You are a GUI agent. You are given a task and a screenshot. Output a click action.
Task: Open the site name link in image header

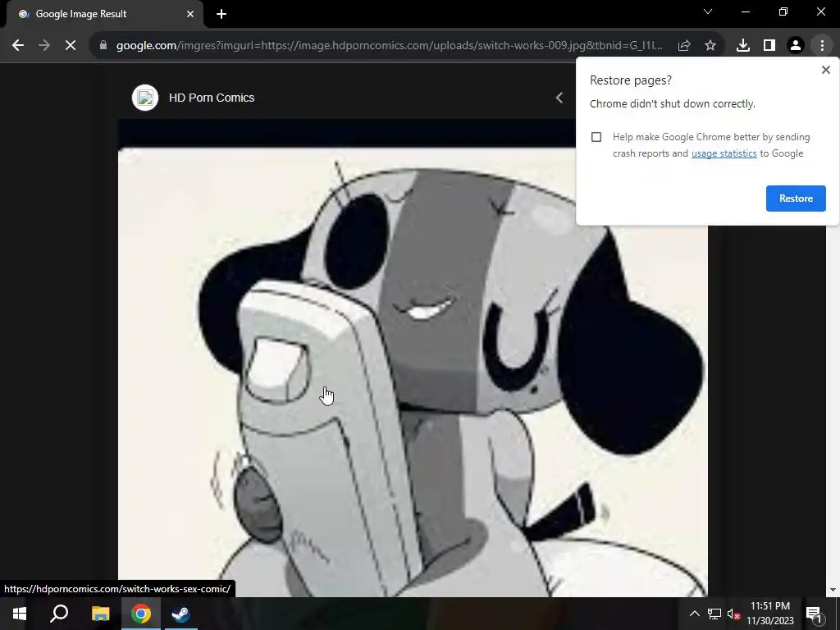(212, 98)
